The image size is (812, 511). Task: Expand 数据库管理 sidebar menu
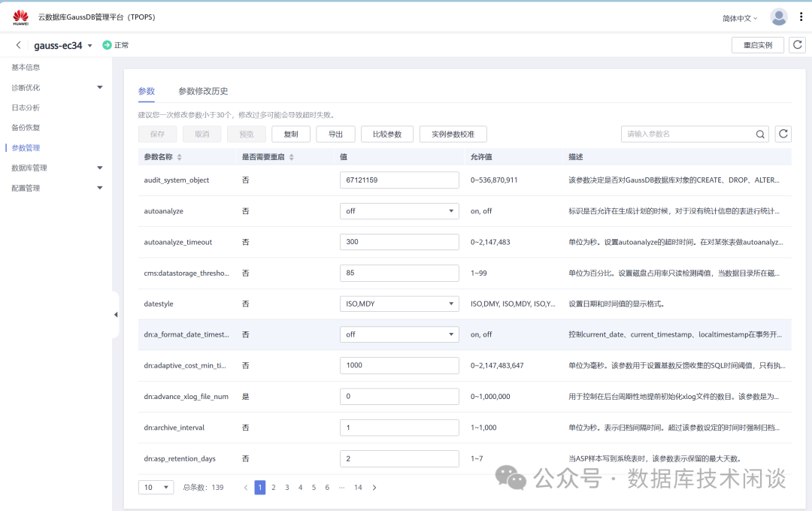(x=100, y=168)
